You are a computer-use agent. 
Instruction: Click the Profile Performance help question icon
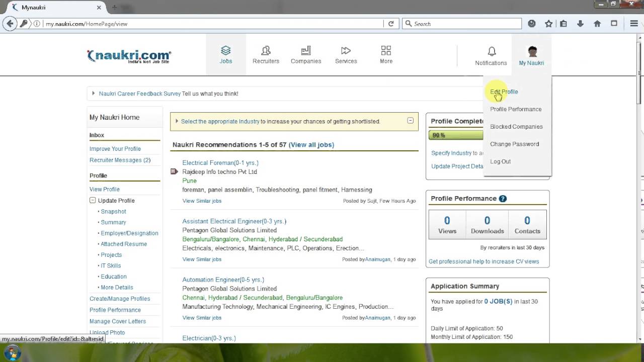pos(503,199)
